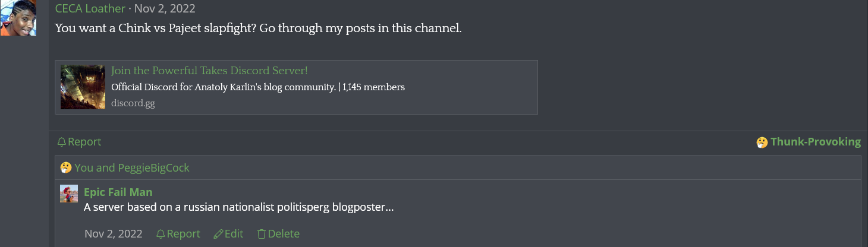Delete the Epic Fail Man comment
The width and height of the screenshot is (868, 247).
278,234
